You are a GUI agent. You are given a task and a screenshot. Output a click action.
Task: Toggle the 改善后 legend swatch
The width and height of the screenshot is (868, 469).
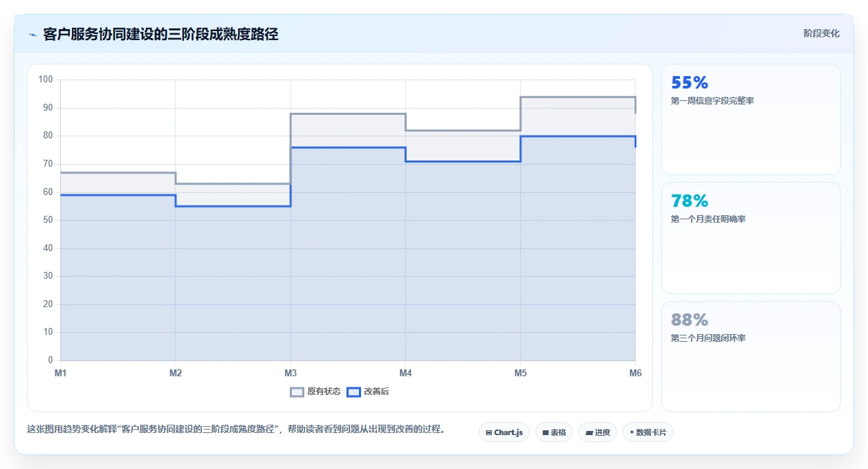click(353, 392)
